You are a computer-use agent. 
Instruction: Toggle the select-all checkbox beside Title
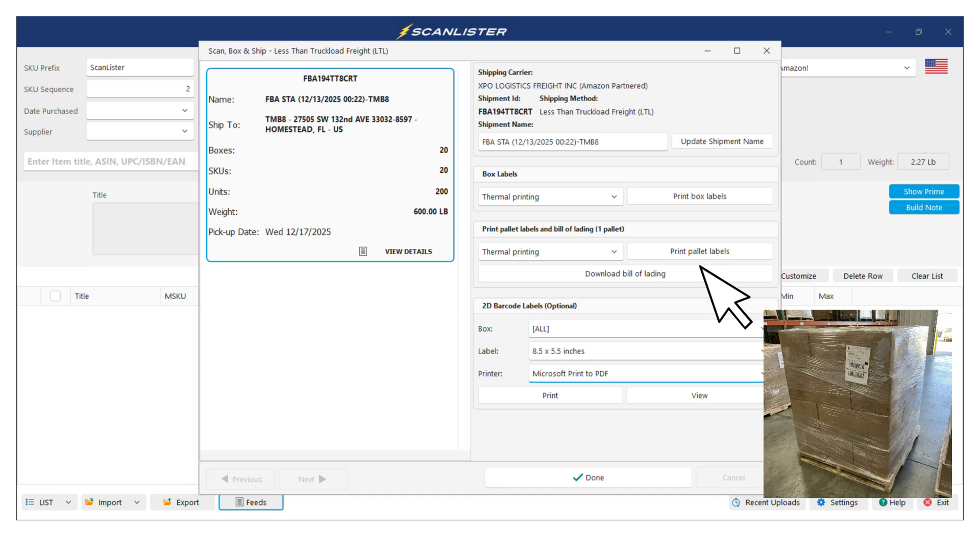55,296
